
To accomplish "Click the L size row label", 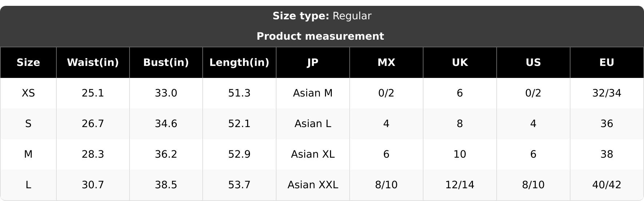I will coord(28,185).
